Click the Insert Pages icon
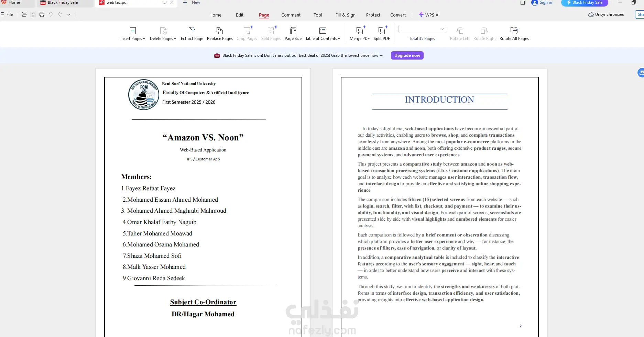Image resolution: width=644 pixels, height=337 pixels. tap(133, 31)
